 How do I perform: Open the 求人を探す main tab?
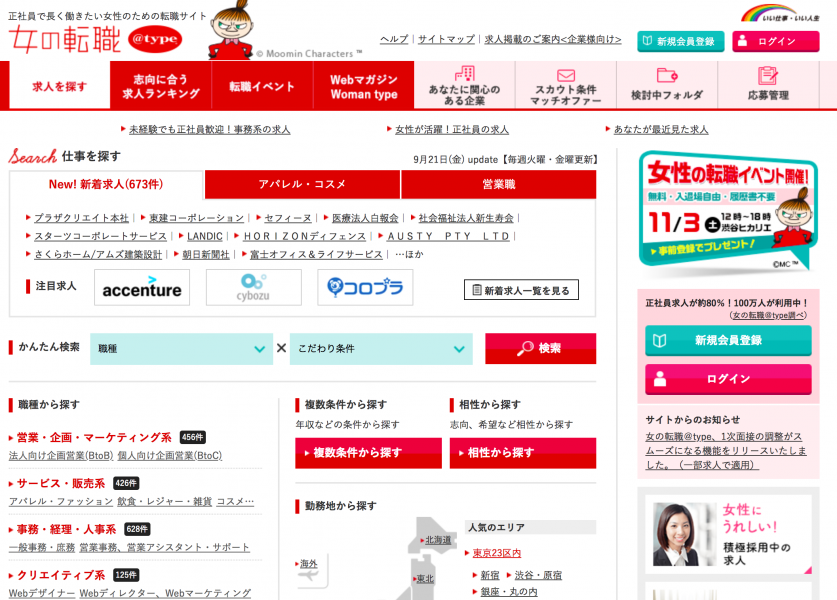(x=59, y=86)
